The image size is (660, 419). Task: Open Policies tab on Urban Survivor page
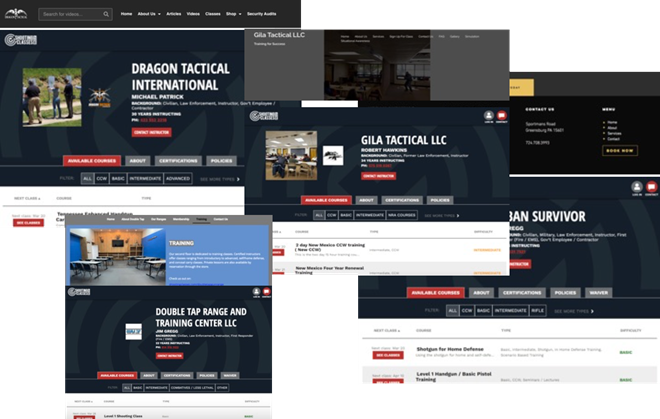565,293
